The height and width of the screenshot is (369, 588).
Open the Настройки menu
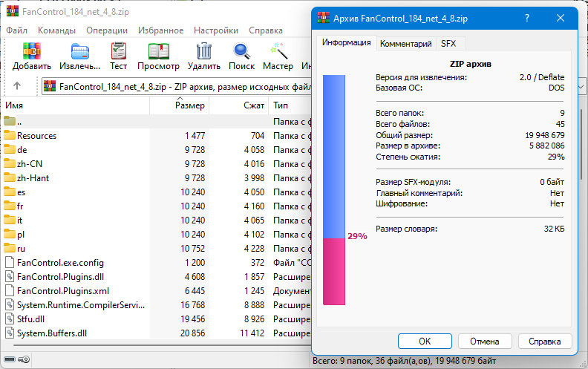click(x=216, y=30)
